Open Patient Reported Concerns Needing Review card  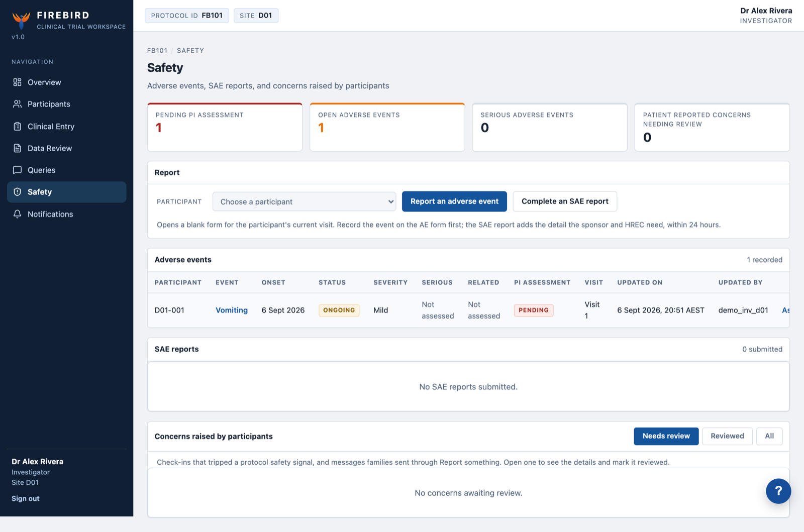712,127
